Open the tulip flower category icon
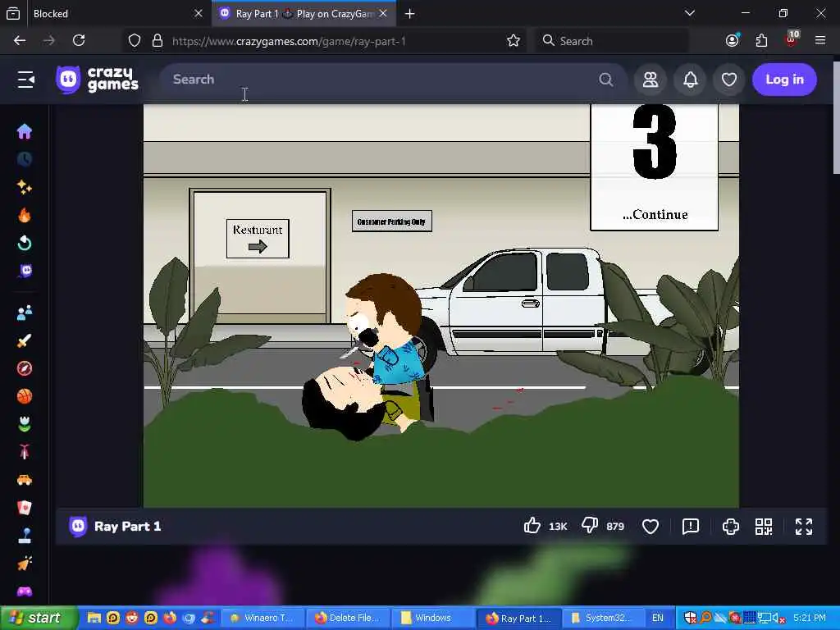The height and width of the screenshot is (630, 840). (24, 424)
